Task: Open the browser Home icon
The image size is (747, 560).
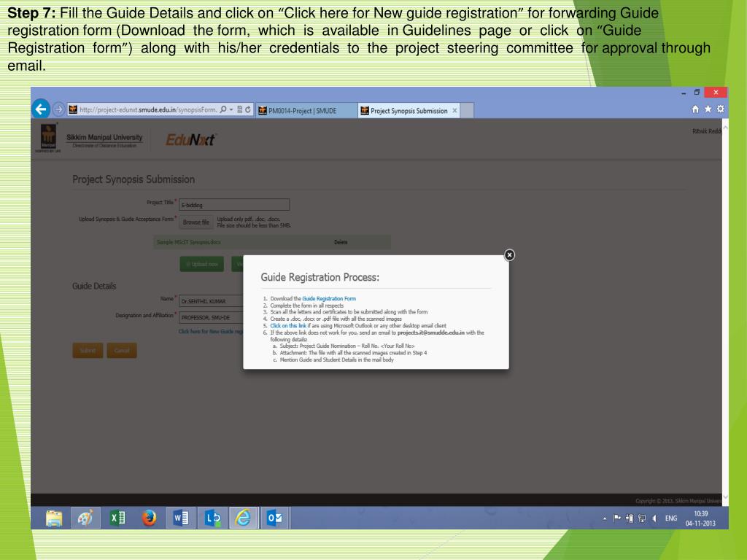Action: 695,109
